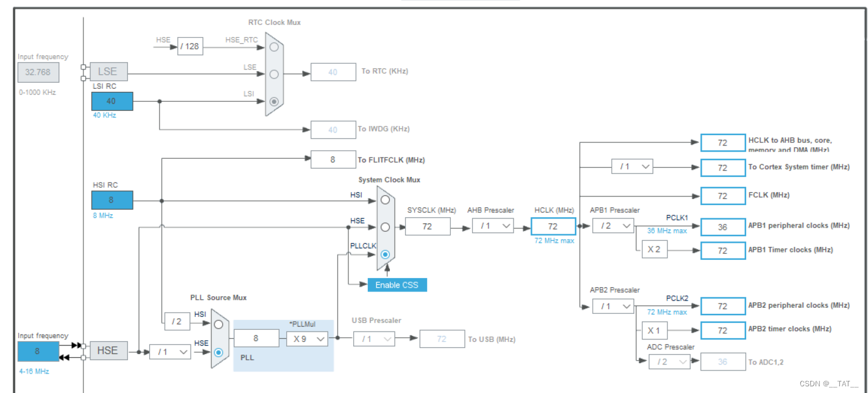Click the /128 HSE RTC divider block
Viewport: 868px width, 393px height.
[189, 46]
